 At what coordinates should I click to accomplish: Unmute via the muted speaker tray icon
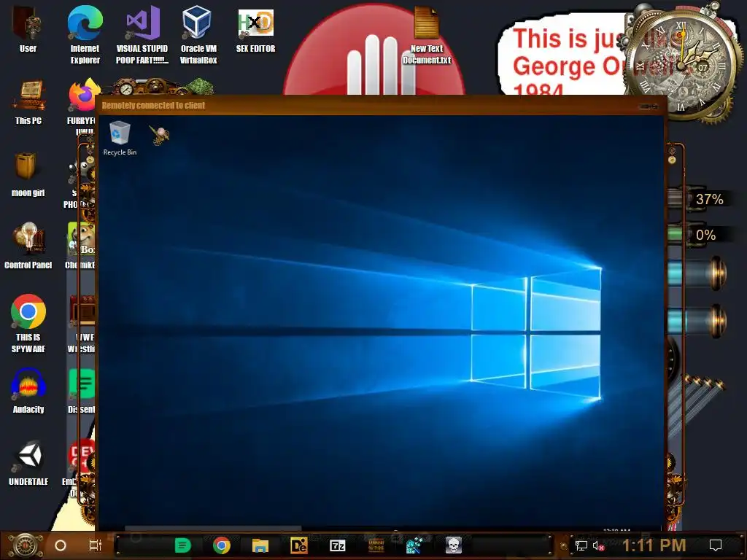pos(598,545)
